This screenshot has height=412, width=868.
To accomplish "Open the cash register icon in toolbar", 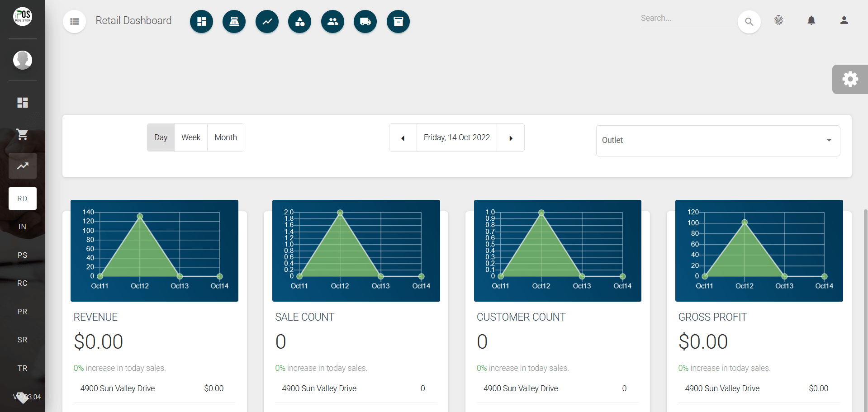I will click(x=234, y=21).
